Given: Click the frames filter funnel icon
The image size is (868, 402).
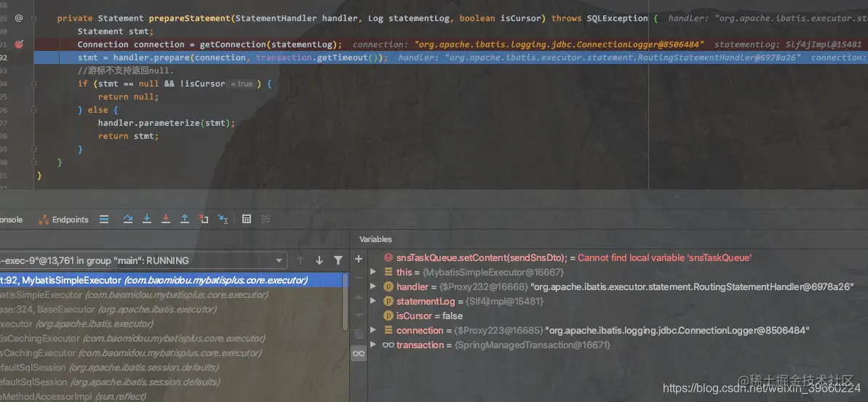Looking at the screenshot, I should click(x=338, y=260).
